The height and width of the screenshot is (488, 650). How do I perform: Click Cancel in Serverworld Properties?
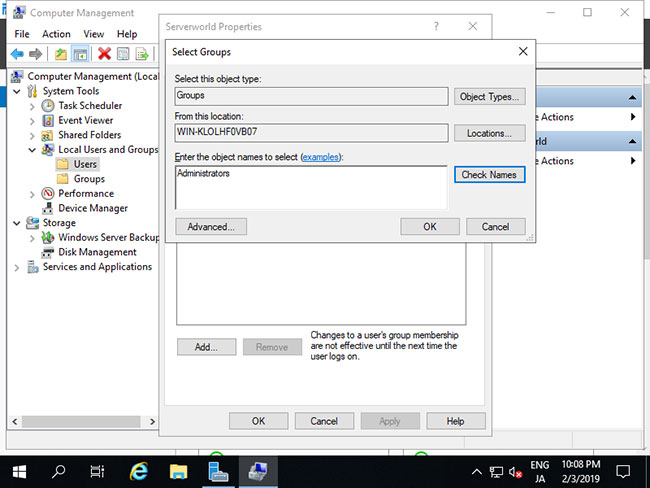(324, 421)
